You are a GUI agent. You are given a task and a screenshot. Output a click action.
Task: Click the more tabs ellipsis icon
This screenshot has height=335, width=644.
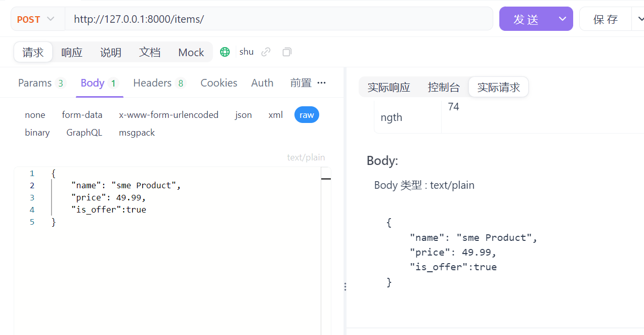[x=321, y=82]
